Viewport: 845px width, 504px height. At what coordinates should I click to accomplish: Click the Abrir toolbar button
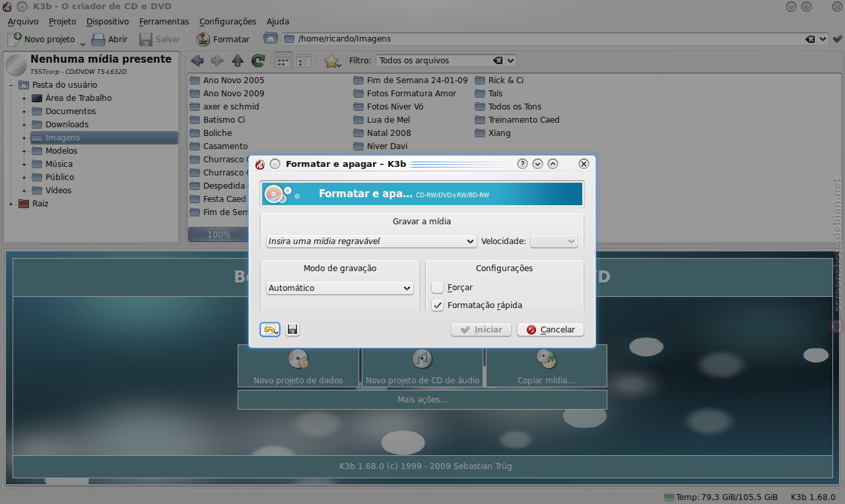(x=110, y=39)
